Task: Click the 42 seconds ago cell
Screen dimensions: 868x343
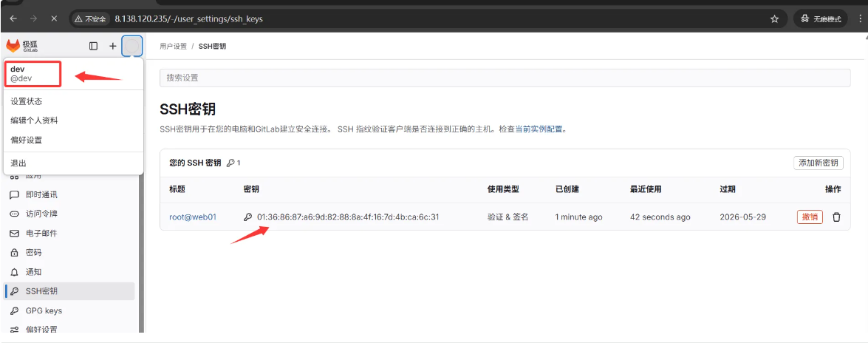Action: [x=660, y=217]
